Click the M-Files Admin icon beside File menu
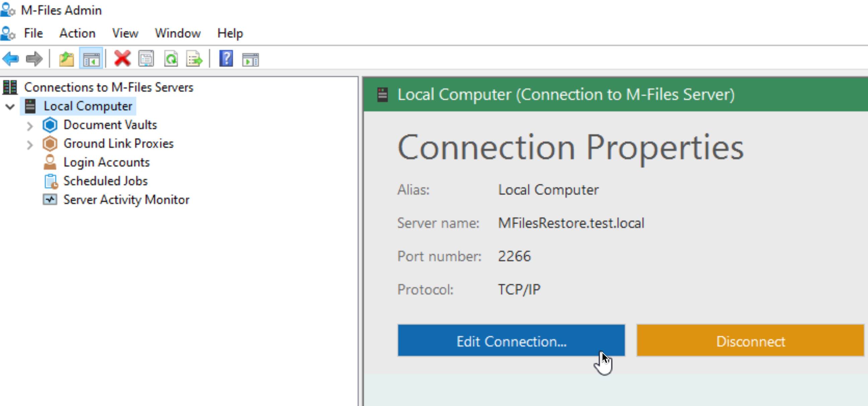868x406 pixels. (x=8, y=33)
